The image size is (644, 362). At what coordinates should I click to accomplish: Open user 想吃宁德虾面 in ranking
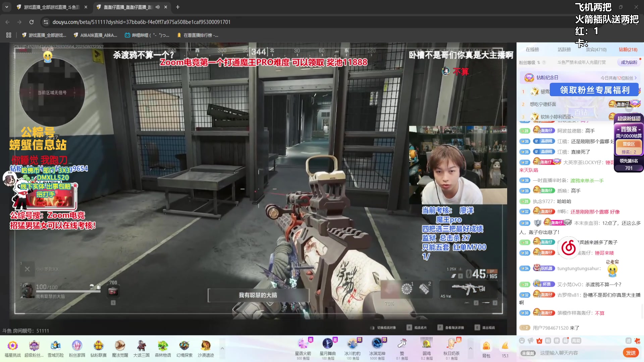[x=543, y=104]
